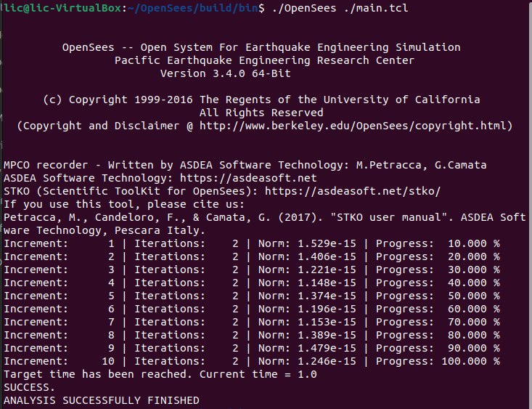Click Progress value 70.000 %
Screen dimensions: 532x409
coord(474,322)
